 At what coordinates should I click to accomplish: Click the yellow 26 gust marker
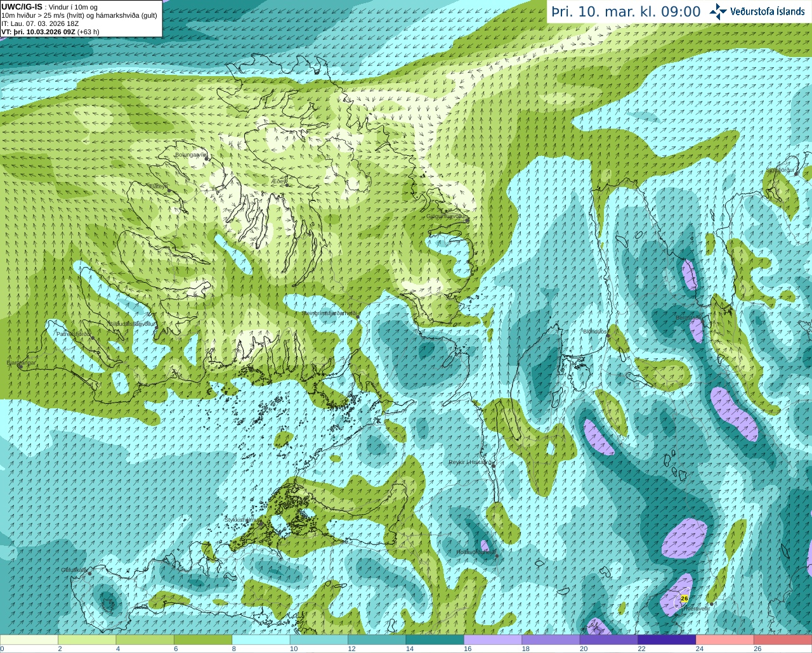[684, 598]
